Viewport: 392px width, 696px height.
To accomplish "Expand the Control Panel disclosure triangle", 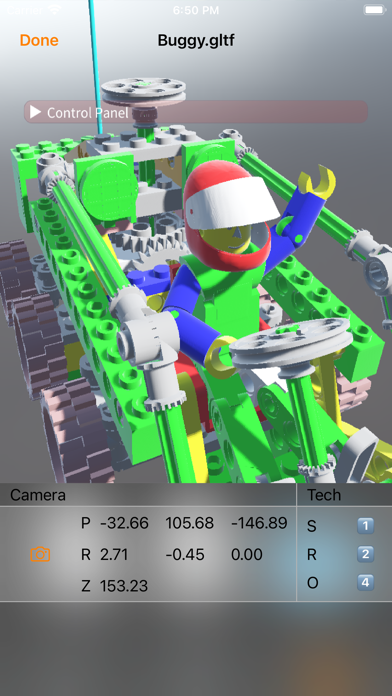I will 36,112.
